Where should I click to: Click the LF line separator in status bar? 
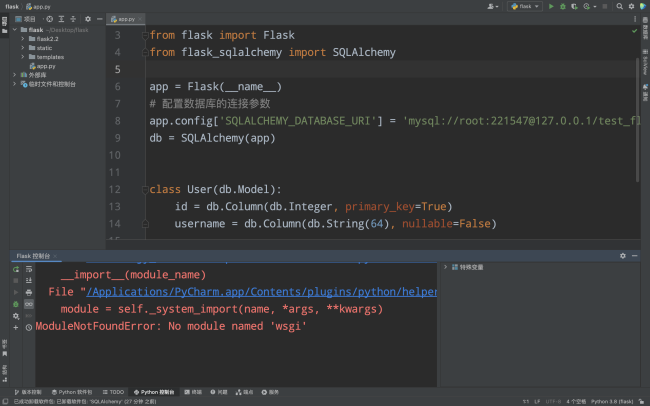pos(537,401)
